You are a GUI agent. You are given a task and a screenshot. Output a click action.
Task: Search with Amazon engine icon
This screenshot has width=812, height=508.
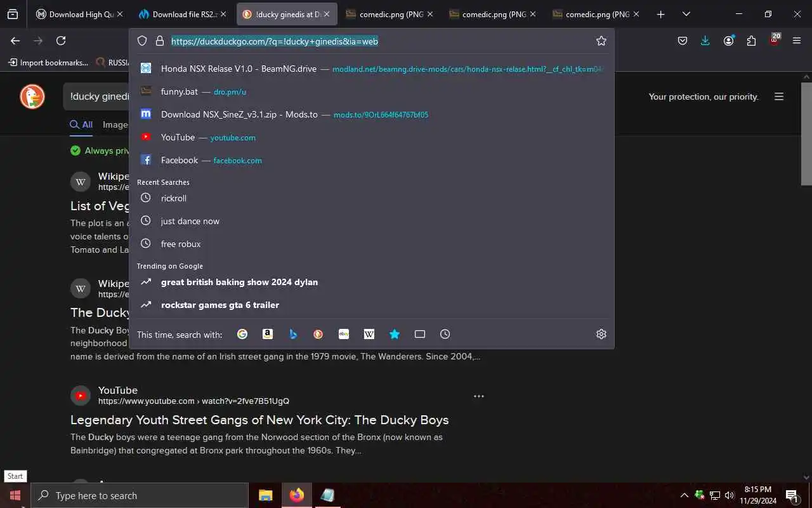point(268,334)
